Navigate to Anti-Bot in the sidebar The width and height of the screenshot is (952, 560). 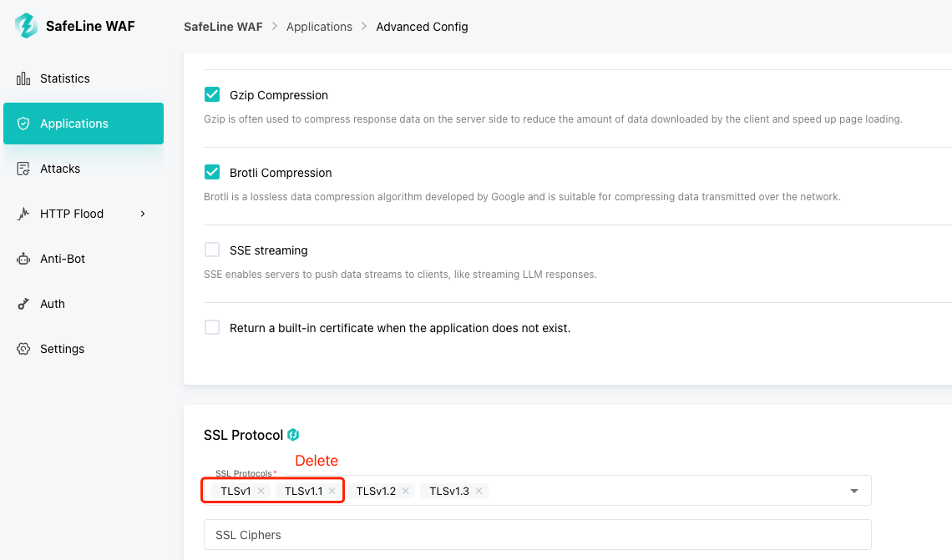click(x=84, y=259)
